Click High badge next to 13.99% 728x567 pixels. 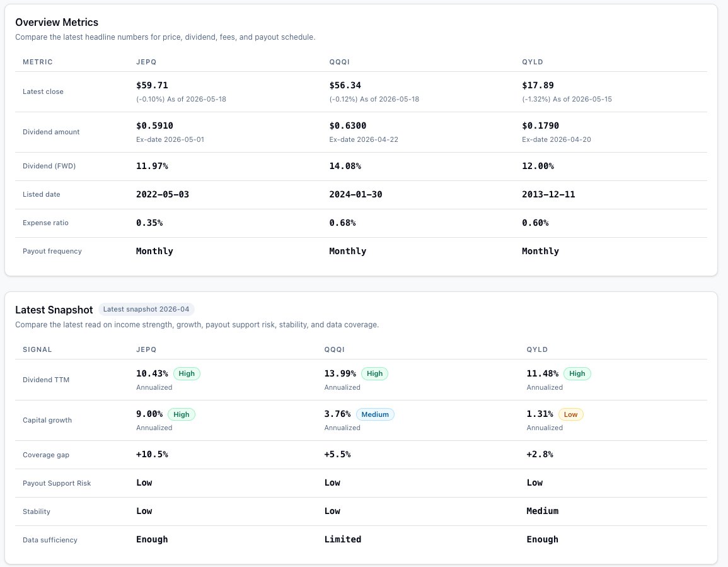[x=374, y=373]
